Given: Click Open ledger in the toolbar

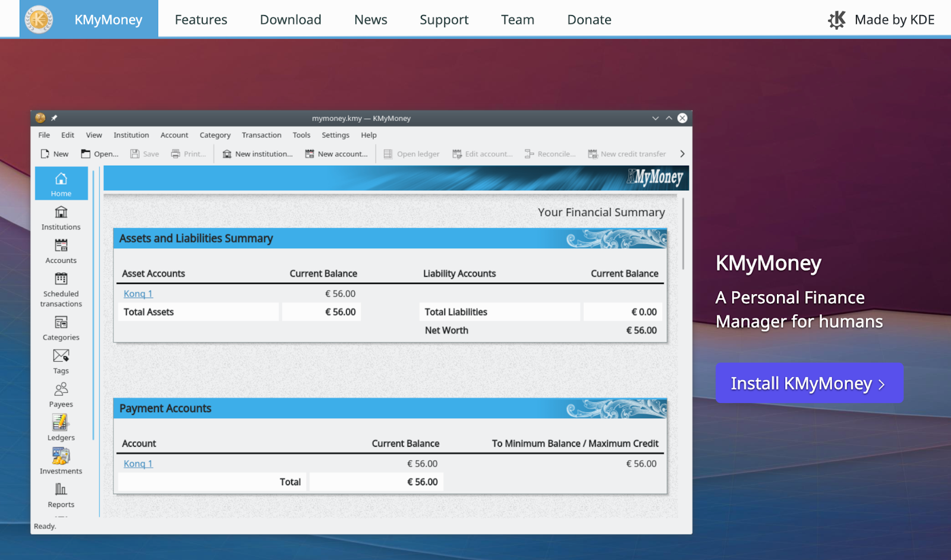Looking at the screenshot, I should pyautogui.click(x=411, y=154).
